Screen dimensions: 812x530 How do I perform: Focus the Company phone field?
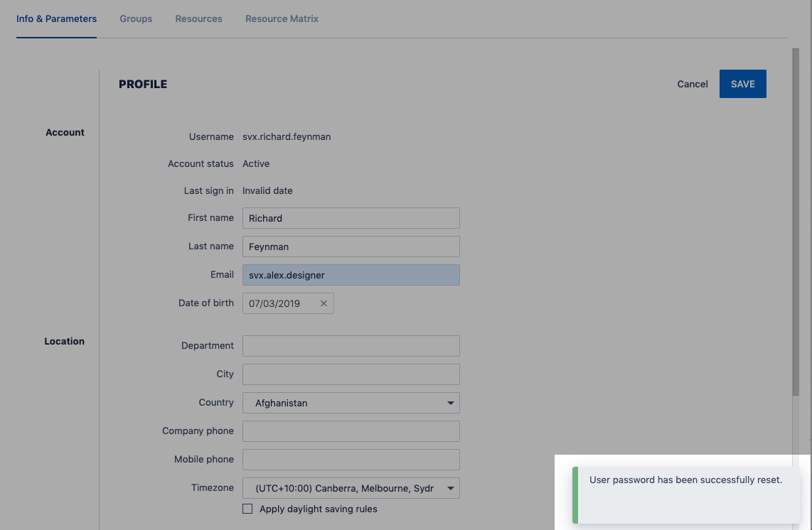click(351, 431)
